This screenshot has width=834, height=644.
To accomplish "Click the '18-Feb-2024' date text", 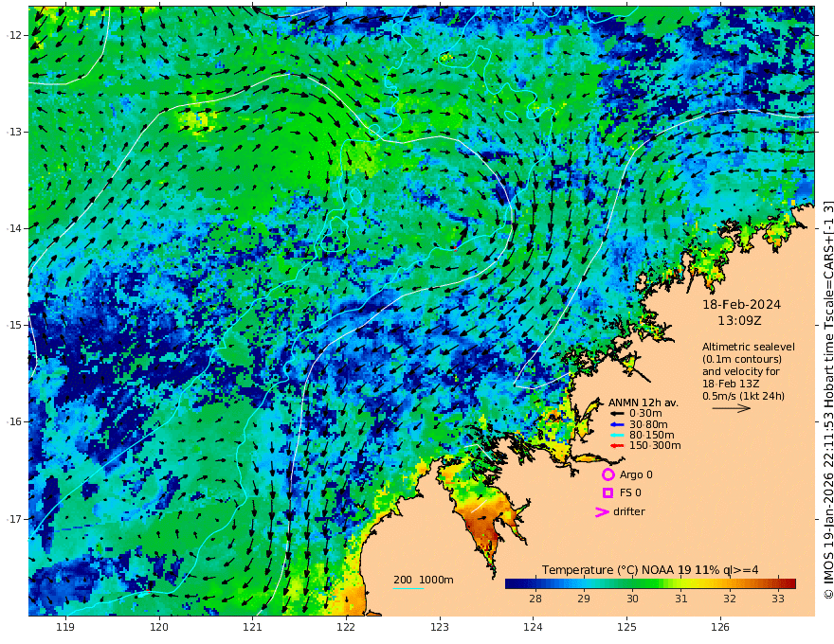I will pyautogui.click(x=741, y=305).
